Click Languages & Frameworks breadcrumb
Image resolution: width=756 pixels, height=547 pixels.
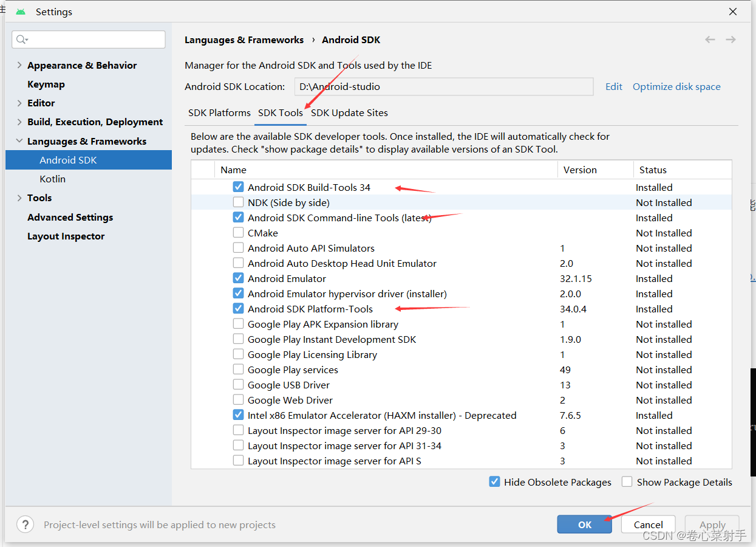tap(244, 40)
